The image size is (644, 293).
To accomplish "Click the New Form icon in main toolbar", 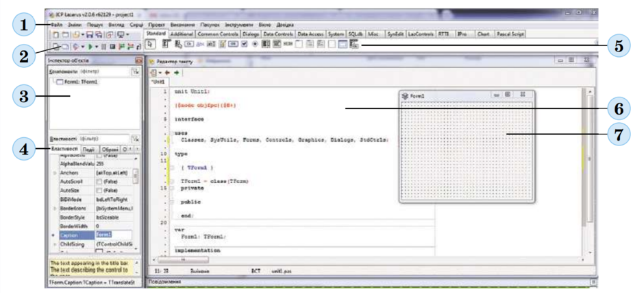I will point(66,34).
